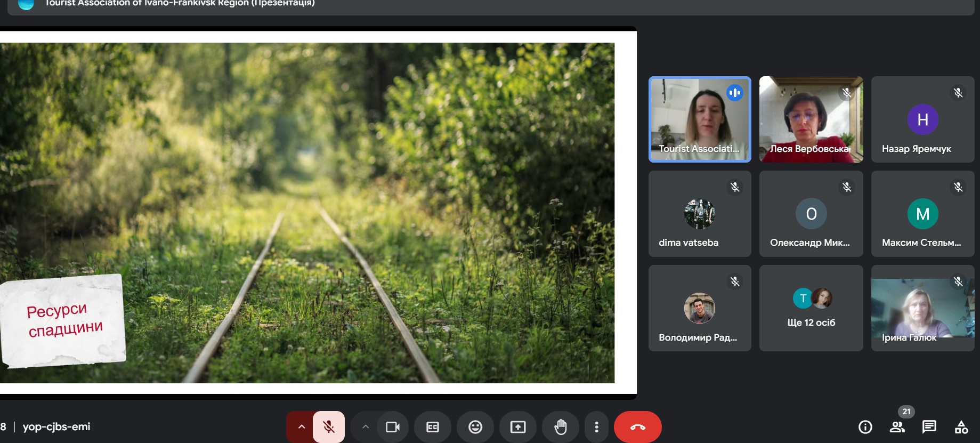
Task: Open the chat panel
Action: click(929, 427)
